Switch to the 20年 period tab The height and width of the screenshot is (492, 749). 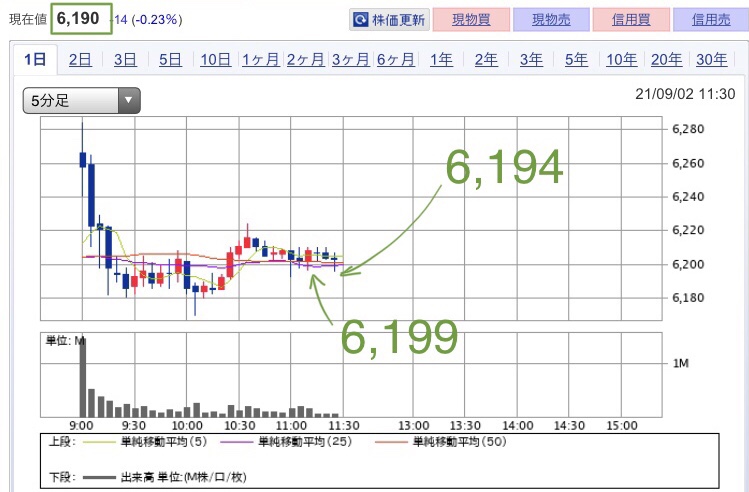point(666,60)
